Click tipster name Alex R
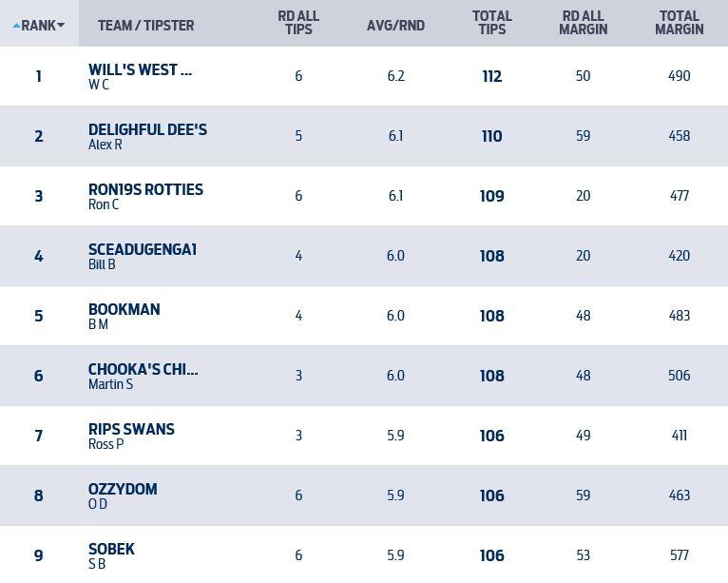 [x=105, y=145]
